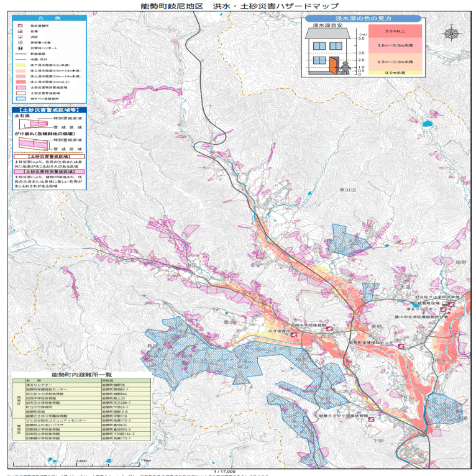Click the 能勢町ふれあいプラザ row in the table
The width and height of the screenshot is (476, 476).
coord(88,425)
